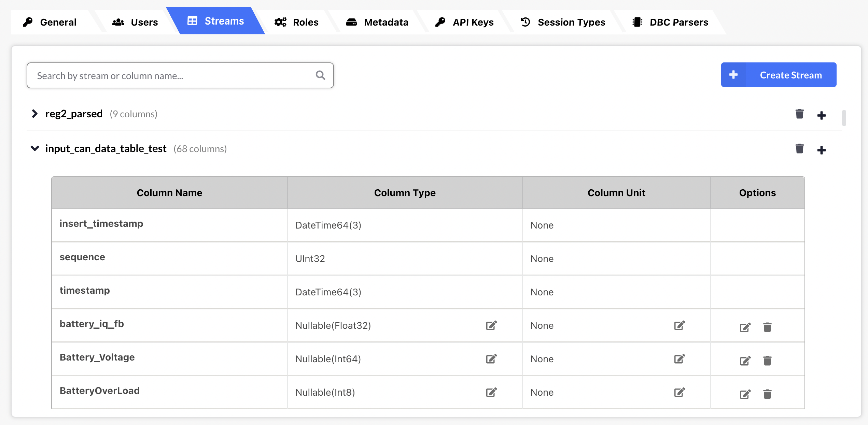Delete the input_can_data_table_test stream

point(799,149)
